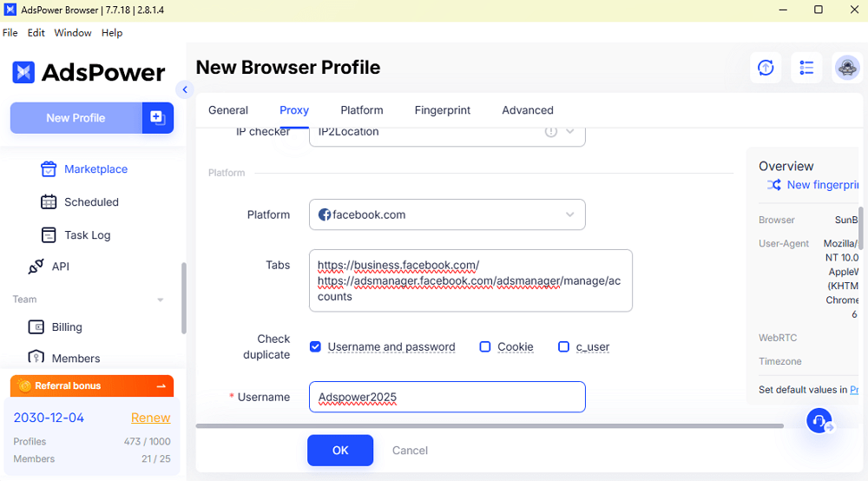Collapse the Team section in sidebar
Image resolution: width=868 pixels, height=481 pixels.
point(160,300)
